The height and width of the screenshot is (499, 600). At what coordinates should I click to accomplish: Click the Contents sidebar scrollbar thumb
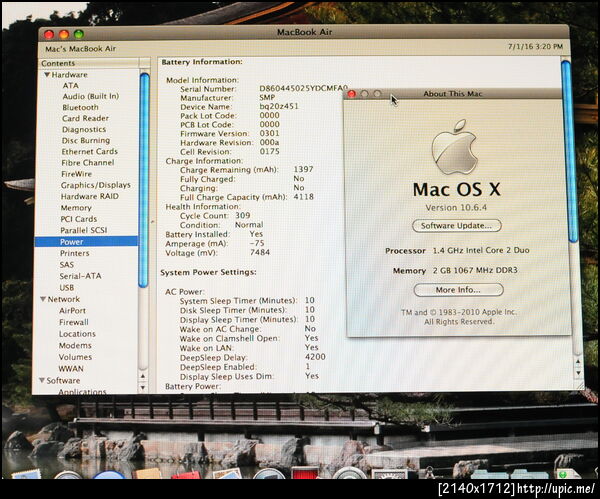[144, 180]
